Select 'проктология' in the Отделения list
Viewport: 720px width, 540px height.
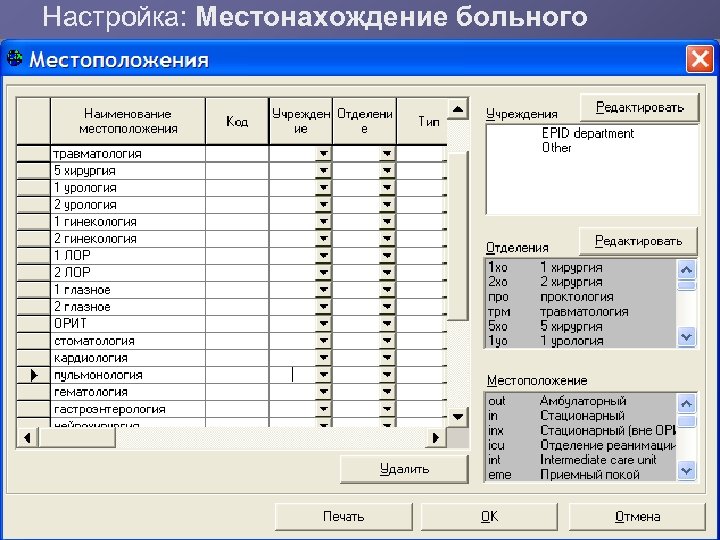coord(581,297)
